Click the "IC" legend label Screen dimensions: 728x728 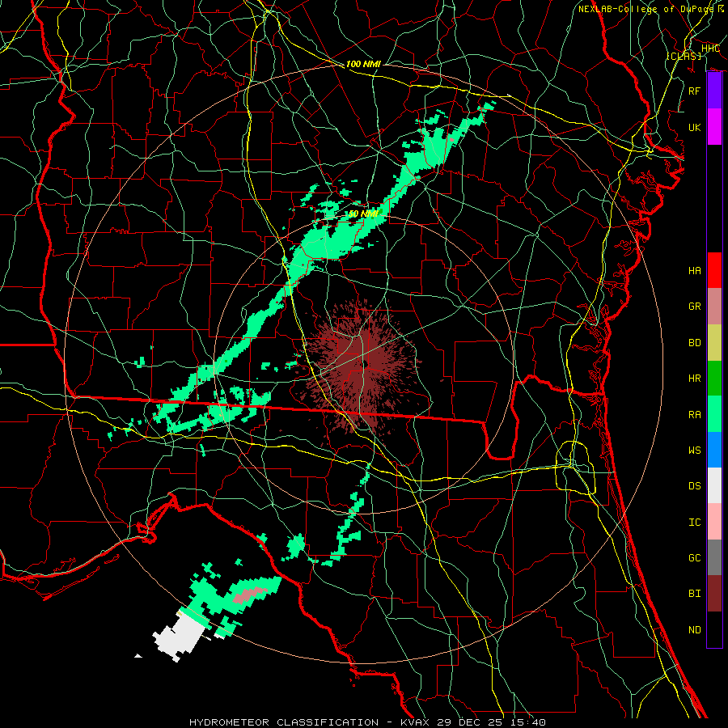tap(695, 523)
